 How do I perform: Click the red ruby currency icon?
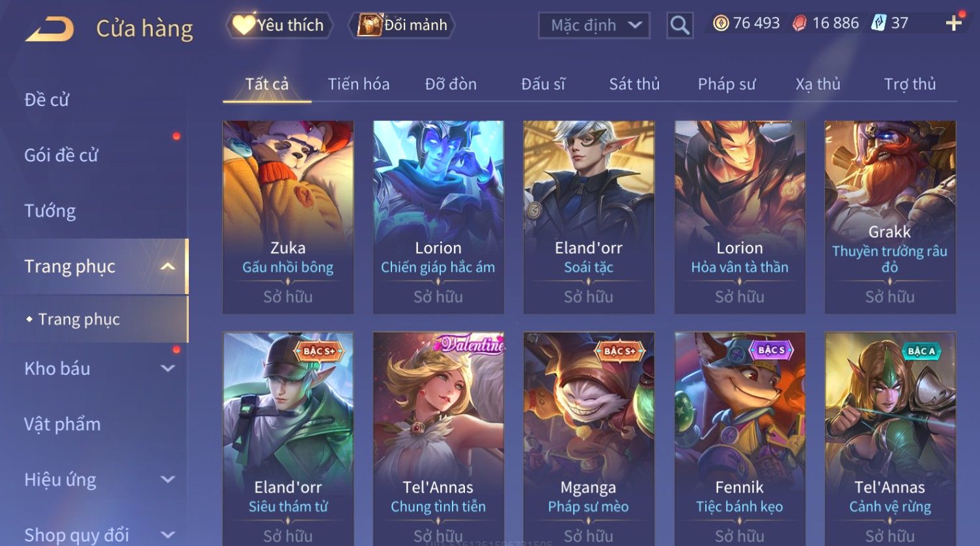coord(799,23)
